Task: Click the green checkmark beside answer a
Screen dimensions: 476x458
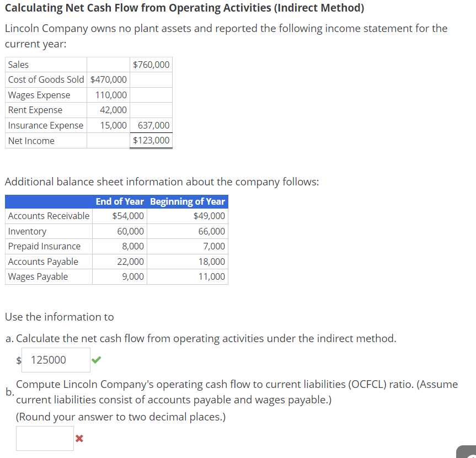Action: pos(98,360)
